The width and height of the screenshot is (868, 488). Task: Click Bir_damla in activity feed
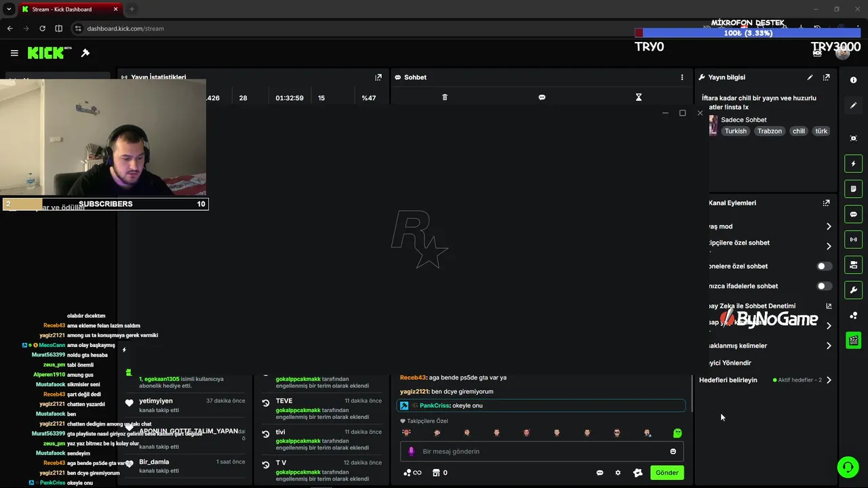pyautogui.click(x=154, y=462)
